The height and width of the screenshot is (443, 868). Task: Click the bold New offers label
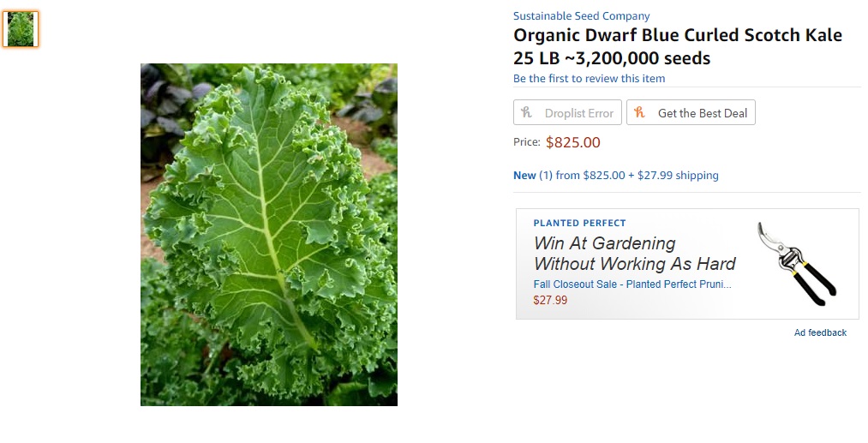tap(524, 176)
